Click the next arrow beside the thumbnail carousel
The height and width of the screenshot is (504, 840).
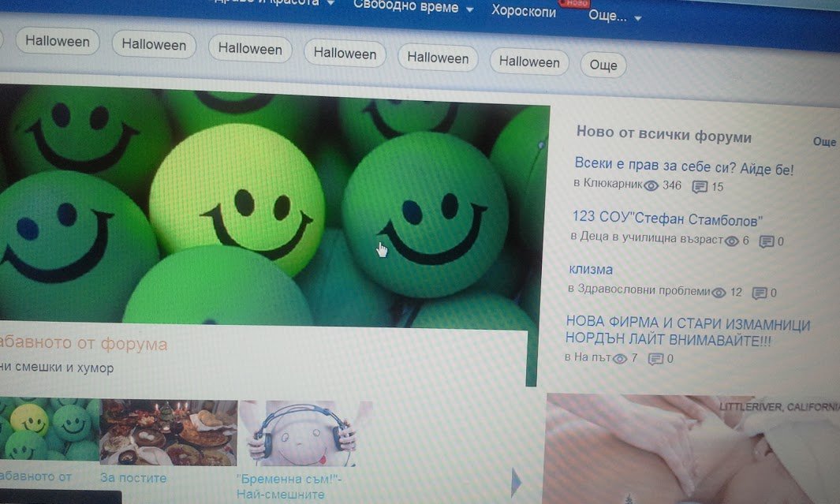point(517,481)
